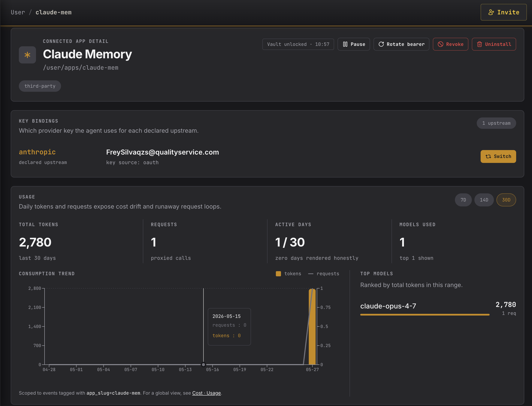
Task: Click the app_slug=claude-mem tag text
Action: [x=113, y=393]
